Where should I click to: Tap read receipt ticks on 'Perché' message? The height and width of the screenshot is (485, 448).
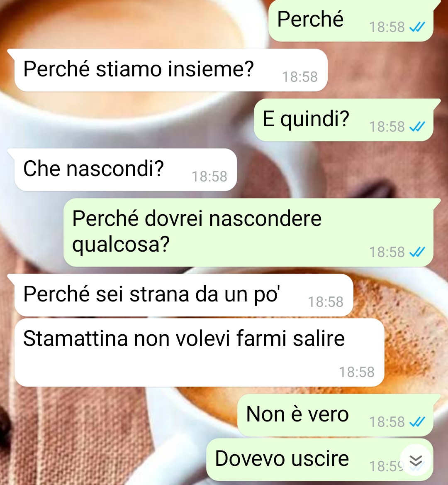click(417, 27)
